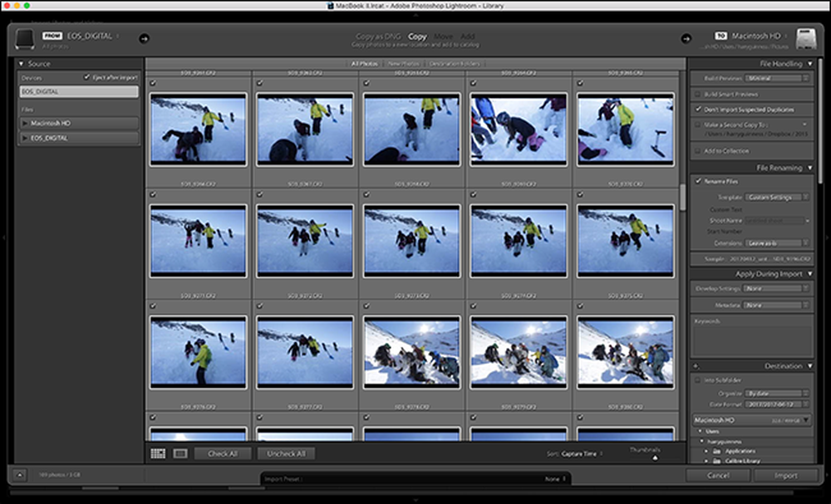Viewport: 831px width, 504px height.
Task: Adjust the Thumbnails size slider handle
Action: tap(655, 458)
